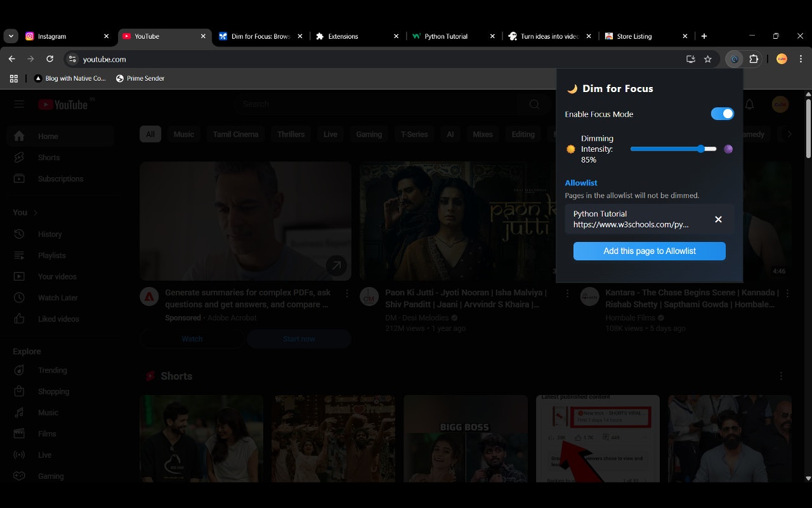This screenshot has height=508, width=812.
Task: Switch to the Python Tutorial tab
Action: 454,36
